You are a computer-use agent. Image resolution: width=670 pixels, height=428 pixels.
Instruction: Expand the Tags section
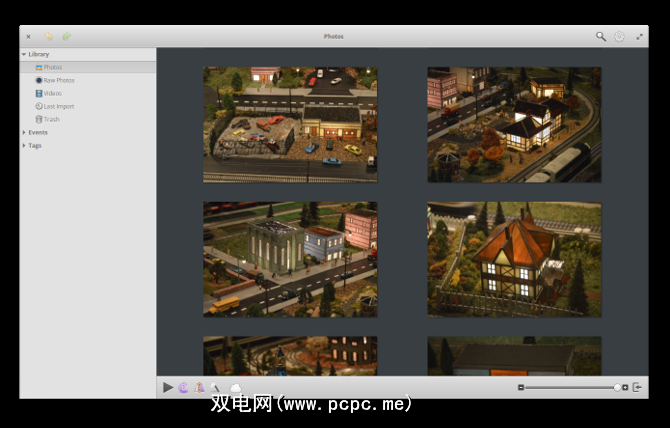(x=24, y=146)
